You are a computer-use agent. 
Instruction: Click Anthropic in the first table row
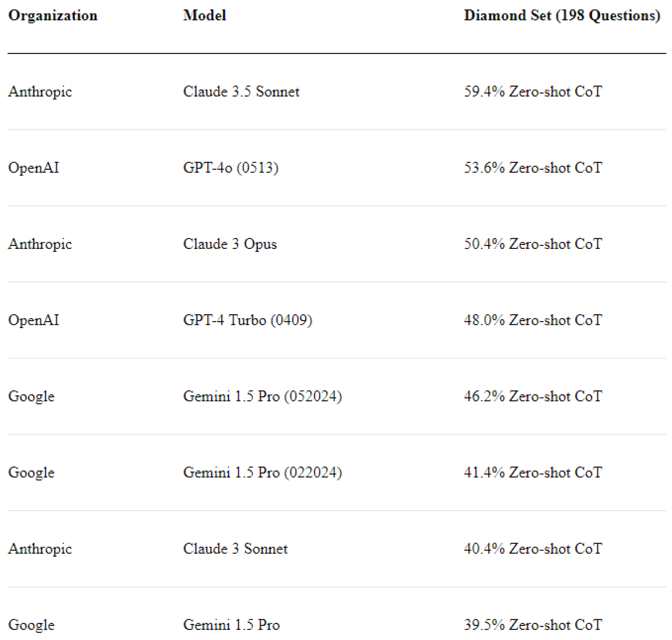(x=40, y=91)
